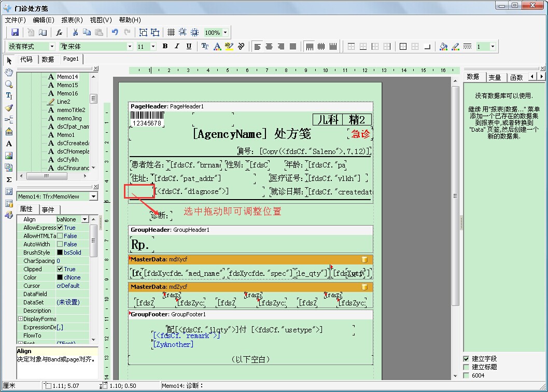548x392 pixels.
Task: Click the Italic I icon
Action: (x=177, y=46)
